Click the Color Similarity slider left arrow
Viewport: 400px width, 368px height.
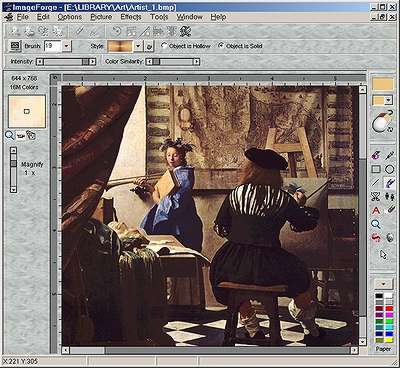(149, 62)
